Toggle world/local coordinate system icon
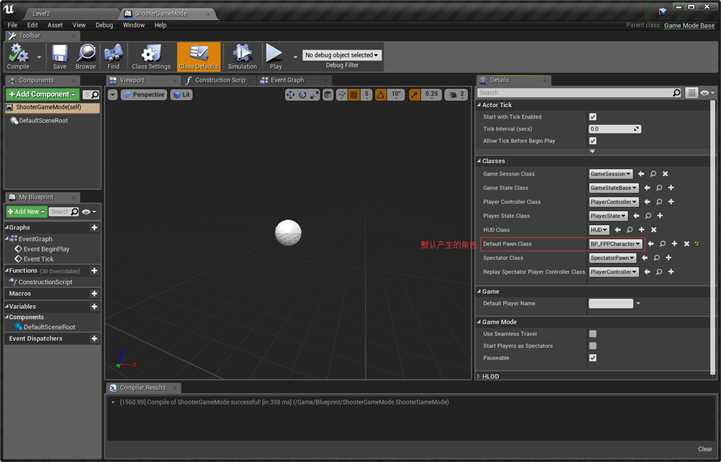The image size is (721, 462). click(328, 95)
